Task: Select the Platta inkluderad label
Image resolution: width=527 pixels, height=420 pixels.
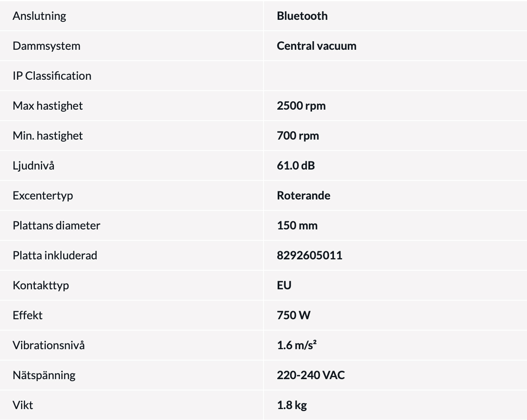Action: pos(55,255)
